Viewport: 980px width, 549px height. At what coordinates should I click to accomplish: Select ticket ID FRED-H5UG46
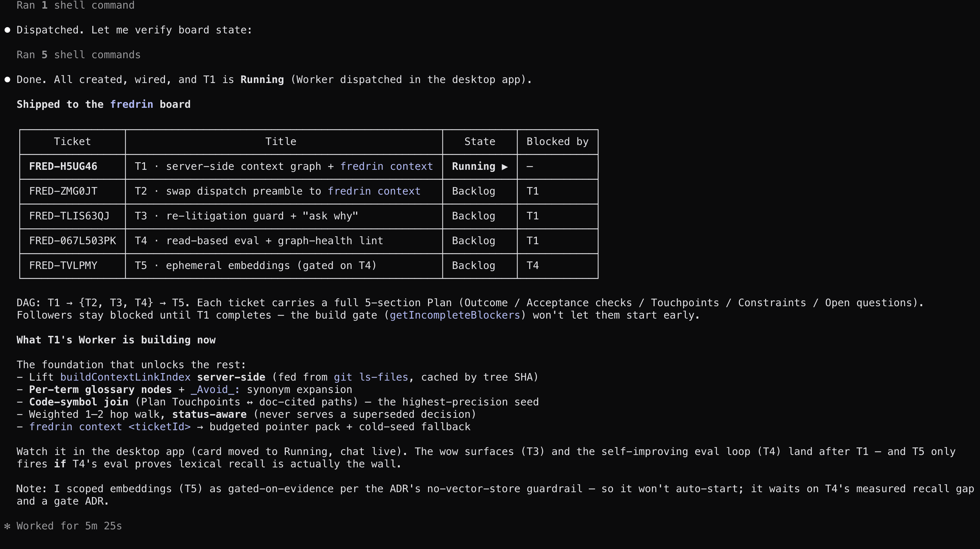[x=63, y=166]
